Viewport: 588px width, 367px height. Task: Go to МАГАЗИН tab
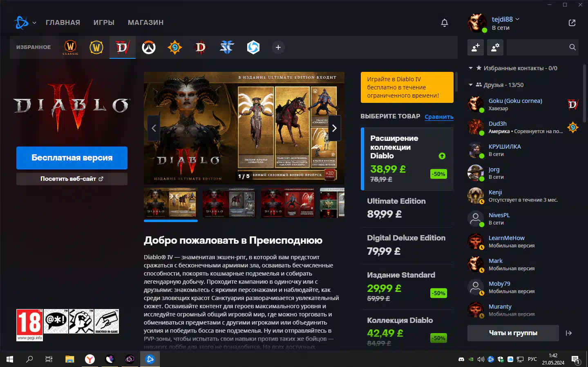[145, 23]
